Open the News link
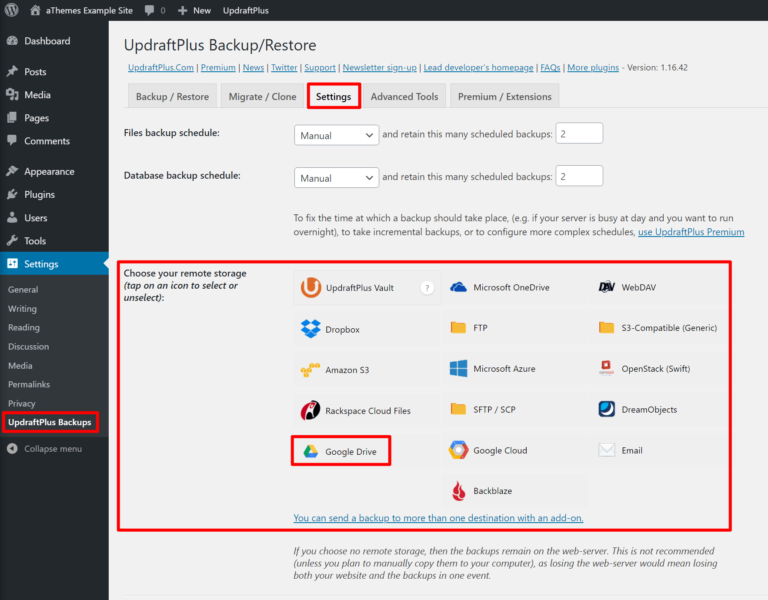Viewport: 768px width, 600px height. tap(253, 67)
